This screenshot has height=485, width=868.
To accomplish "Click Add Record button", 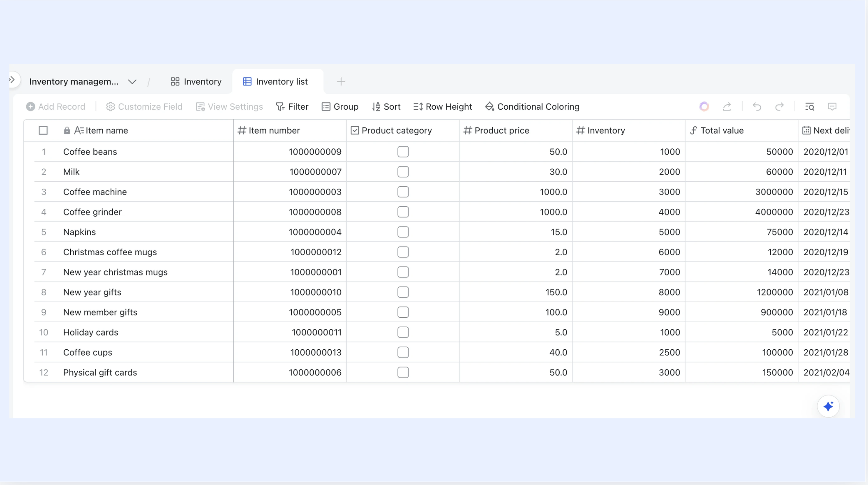I will click(x=55, y=107).
